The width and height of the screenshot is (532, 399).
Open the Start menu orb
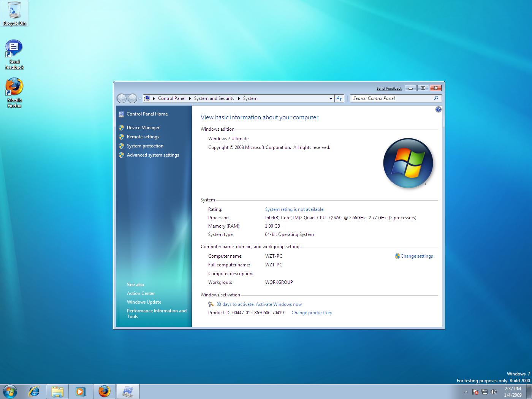point(10,391)
